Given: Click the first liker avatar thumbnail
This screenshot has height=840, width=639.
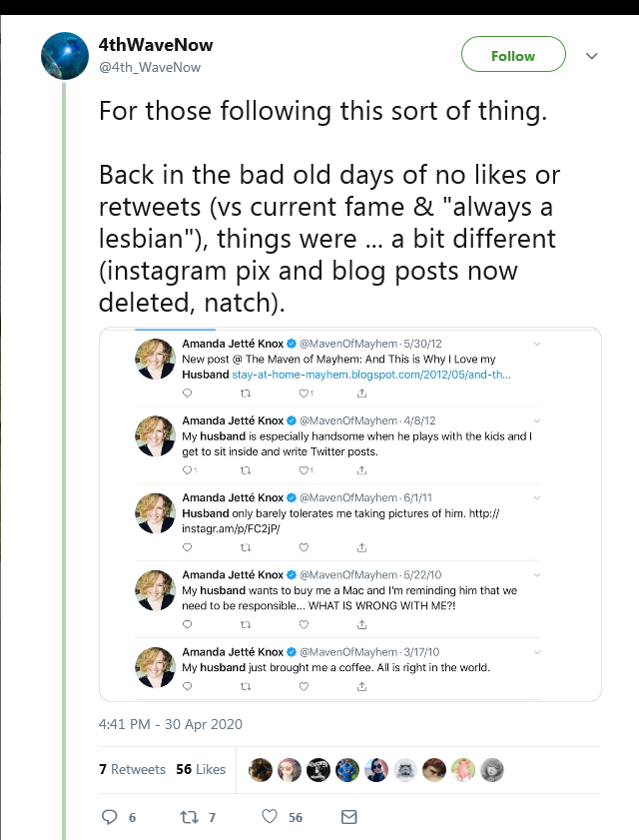Looking at the screenshot, I should 261,770.
